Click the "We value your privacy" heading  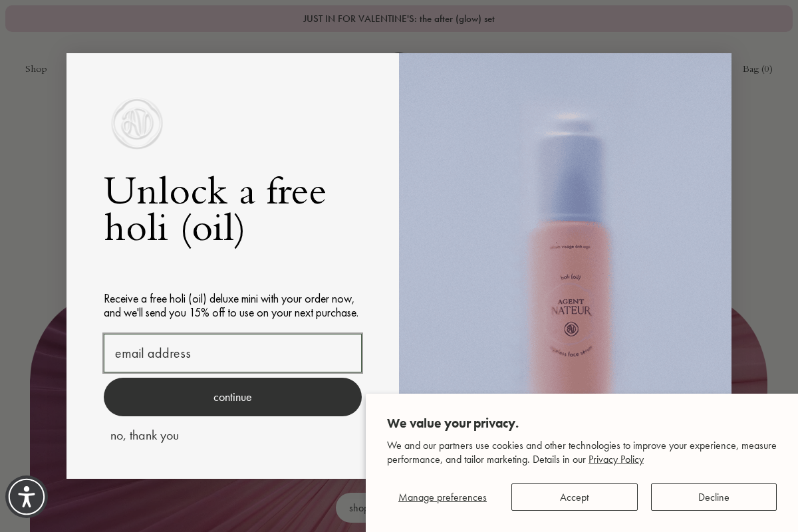[x=453, y=424]
